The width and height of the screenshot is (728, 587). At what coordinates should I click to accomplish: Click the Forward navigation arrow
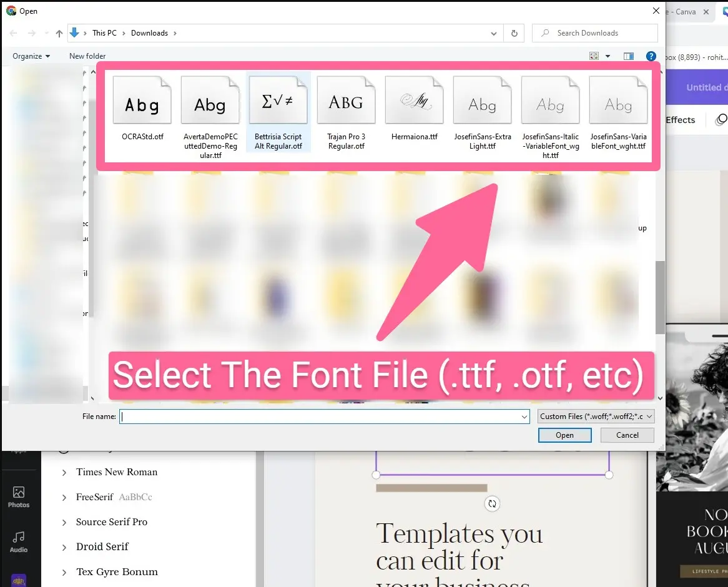32,33
